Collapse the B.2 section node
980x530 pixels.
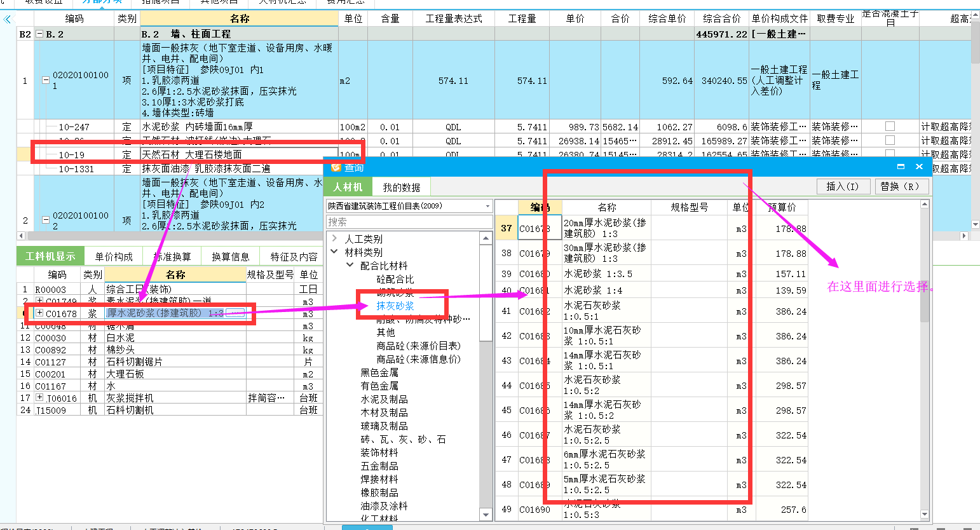tap(39, 34)
